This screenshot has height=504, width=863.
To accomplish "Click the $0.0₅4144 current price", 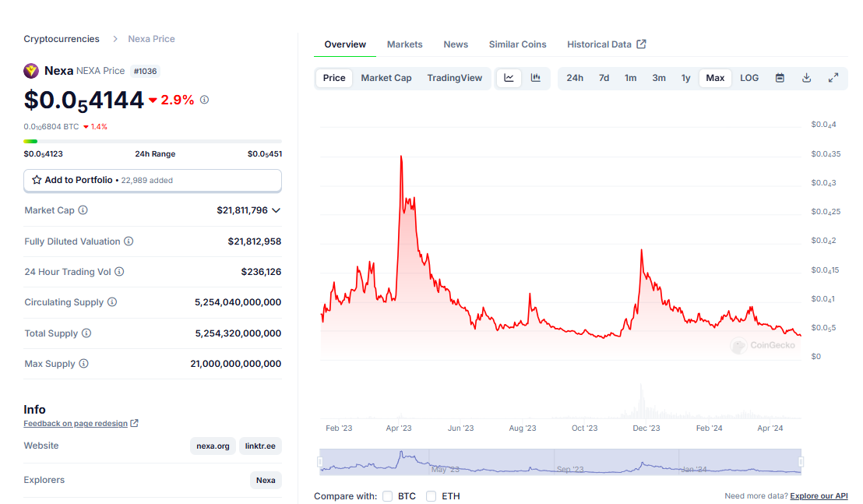I will 83,100.
